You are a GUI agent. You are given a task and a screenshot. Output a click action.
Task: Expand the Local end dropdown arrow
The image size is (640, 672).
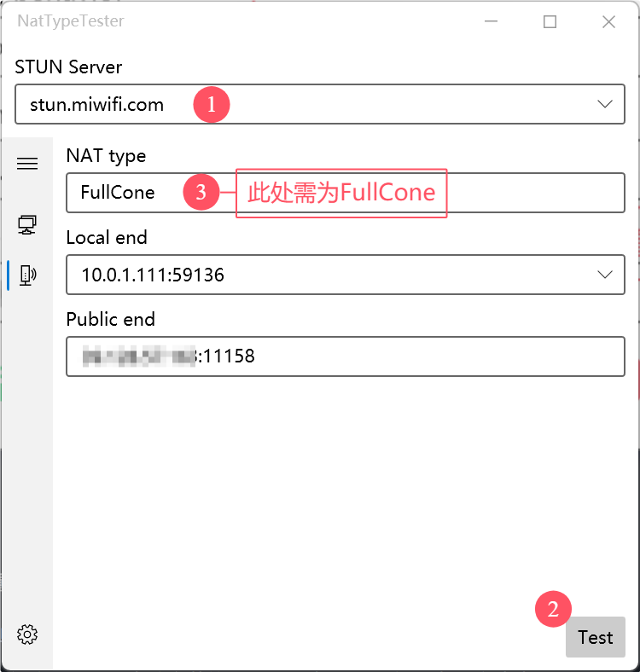coord(605,275)
